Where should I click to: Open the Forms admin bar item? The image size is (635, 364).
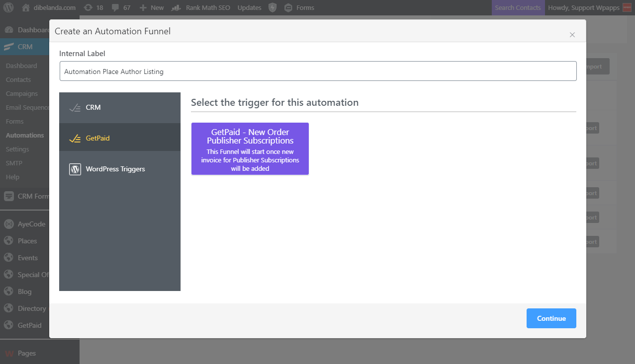(299, 7)
